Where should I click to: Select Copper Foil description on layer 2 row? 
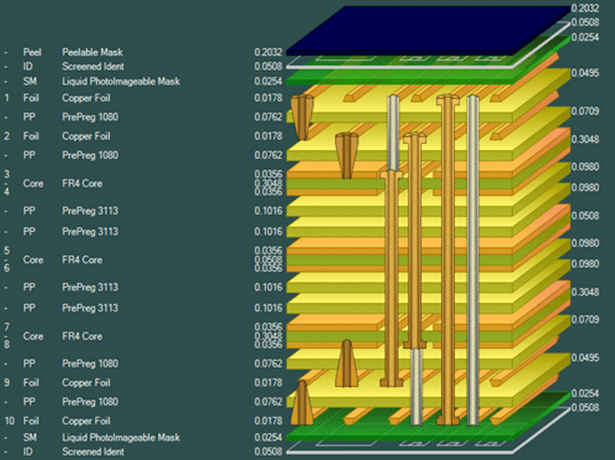pos(86,136)
